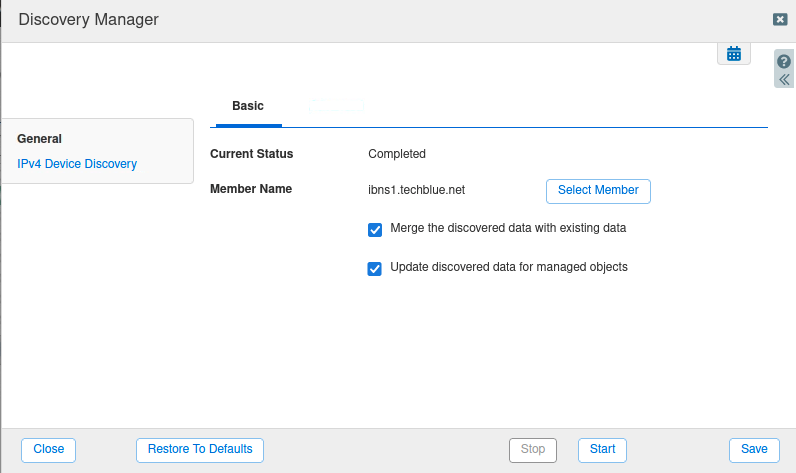Image resolution: width=796 pixels, height=473 pixels.
Task: Save the discovery settings
Action: pos(754,449)
